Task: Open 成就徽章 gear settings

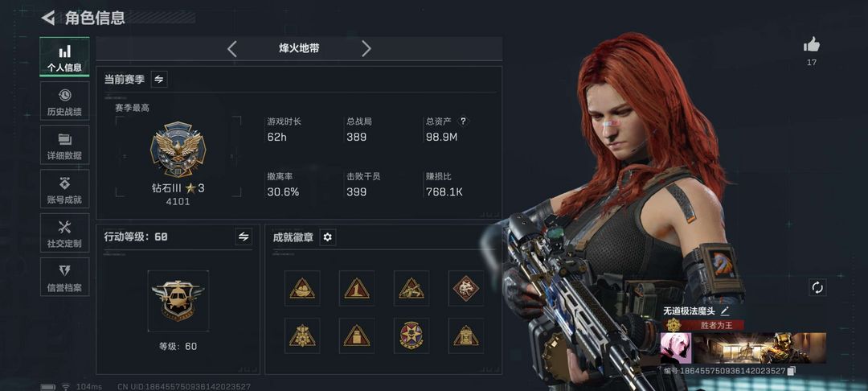Action: click(x=328, y=237)
